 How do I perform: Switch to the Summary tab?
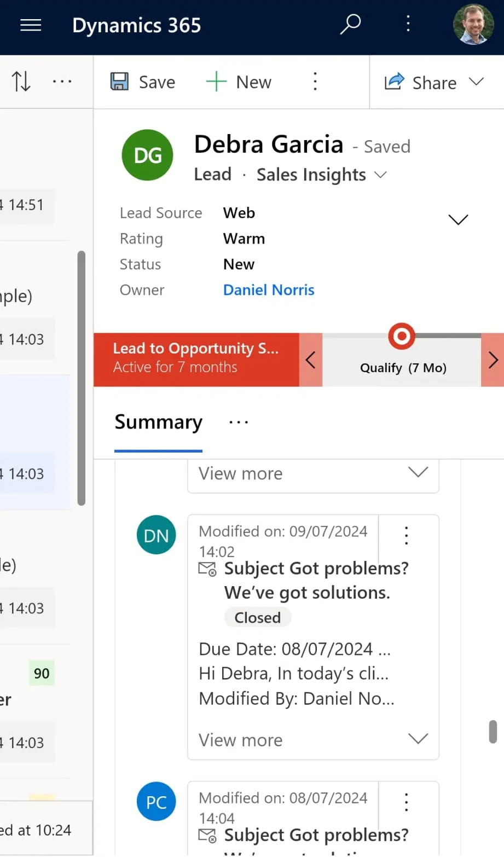(x=158, y=422)
